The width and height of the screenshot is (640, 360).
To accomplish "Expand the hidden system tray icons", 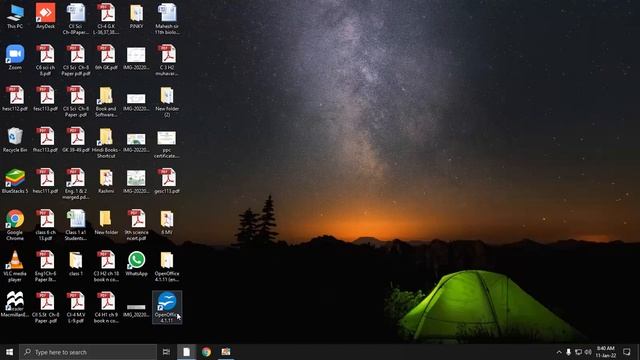I will [559, 352].
